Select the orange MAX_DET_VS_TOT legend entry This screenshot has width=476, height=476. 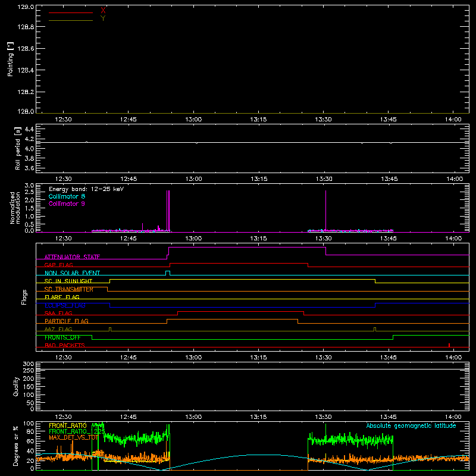point(73,437)
